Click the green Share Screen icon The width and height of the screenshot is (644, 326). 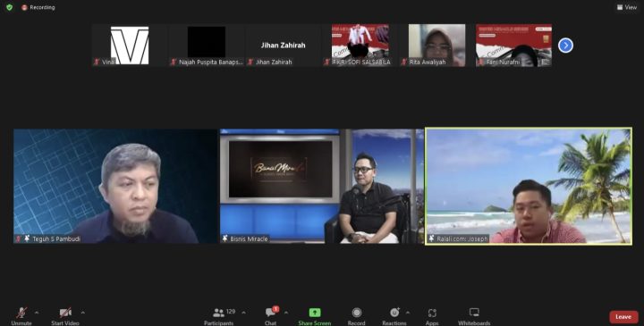pos(315,313)
